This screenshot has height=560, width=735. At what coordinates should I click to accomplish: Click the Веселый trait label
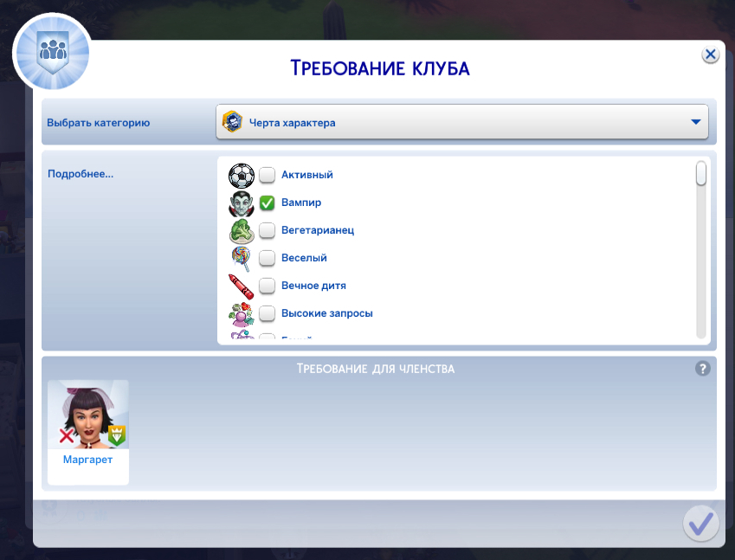[304, 258]
